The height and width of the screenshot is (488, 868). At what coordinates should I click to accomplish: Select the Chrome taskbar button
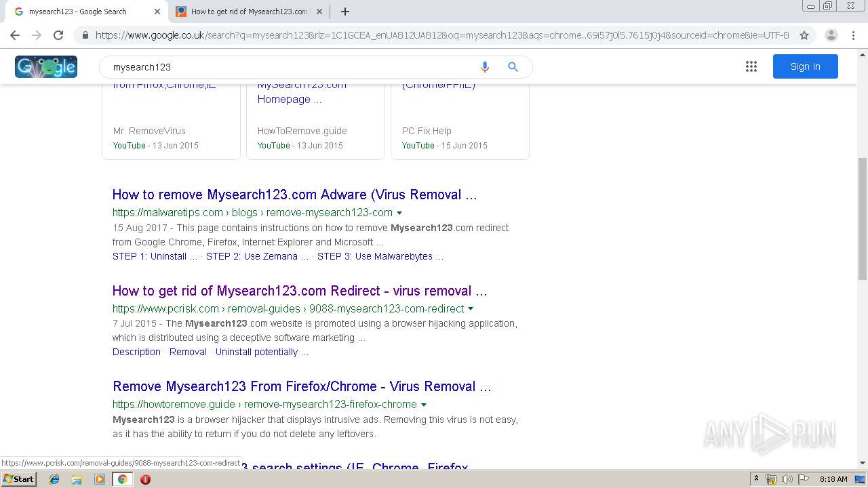(x=122, y=479)
